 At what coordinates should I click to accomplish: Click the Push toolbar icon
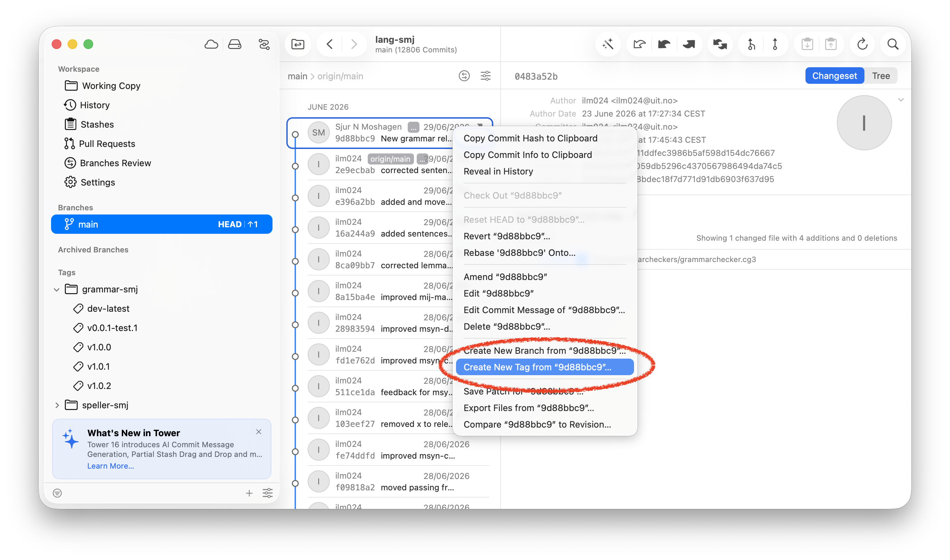coord(689,44)
